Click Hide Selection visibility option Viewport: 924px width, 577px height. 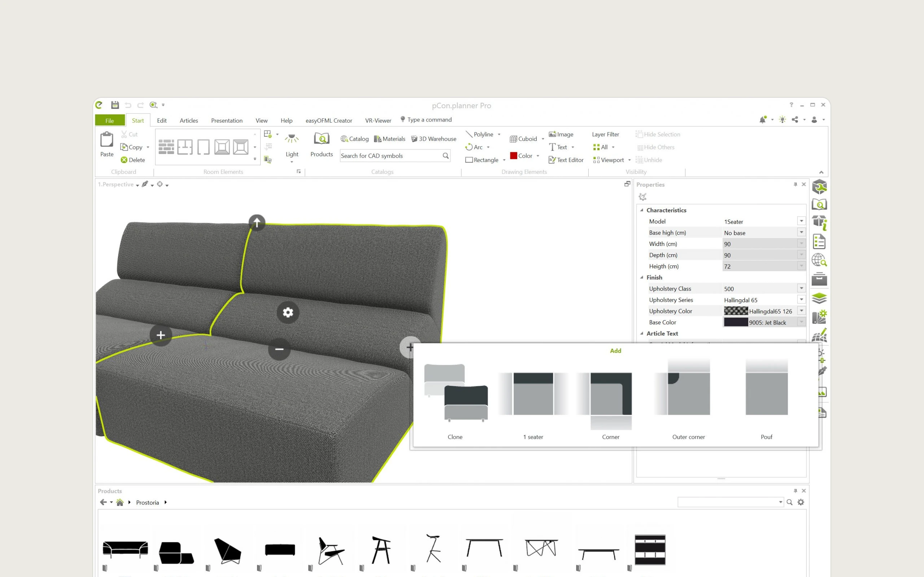click(658, 134)
